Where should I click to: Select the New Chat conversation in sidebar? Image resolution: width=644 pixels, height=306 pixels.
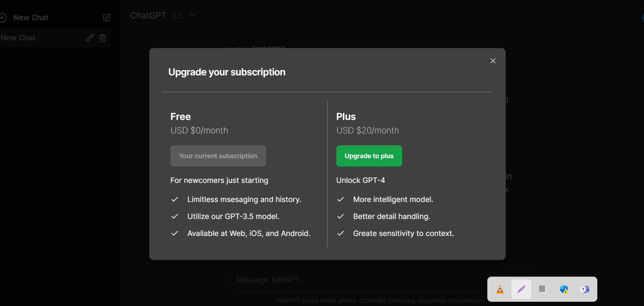(55, 38)
